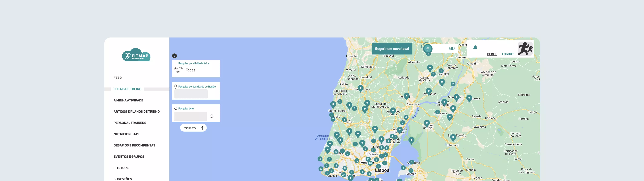
Task: Click the sports activities icon beside Todas
Action: coord(178,70)
